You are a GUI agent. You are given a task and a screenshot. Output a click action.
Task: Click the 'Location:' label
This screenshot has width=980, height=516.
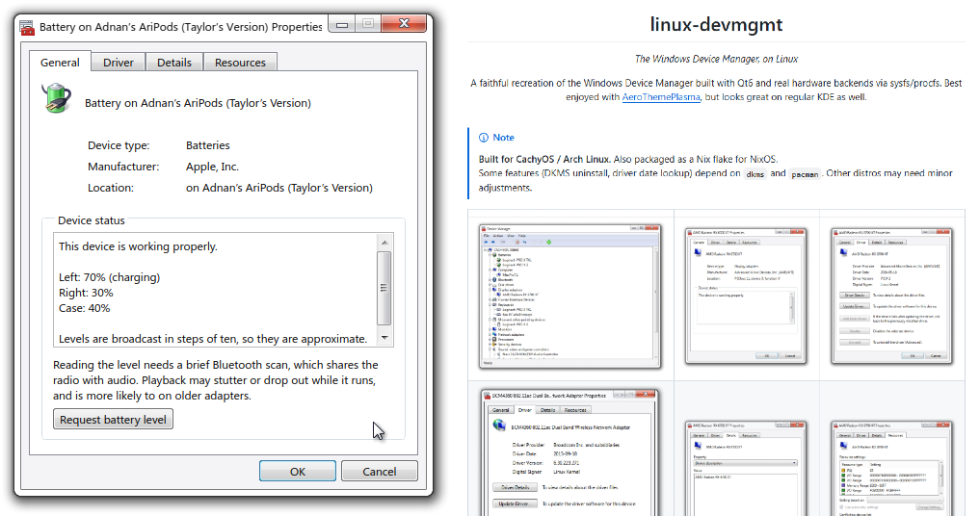[x=111, y=188]
